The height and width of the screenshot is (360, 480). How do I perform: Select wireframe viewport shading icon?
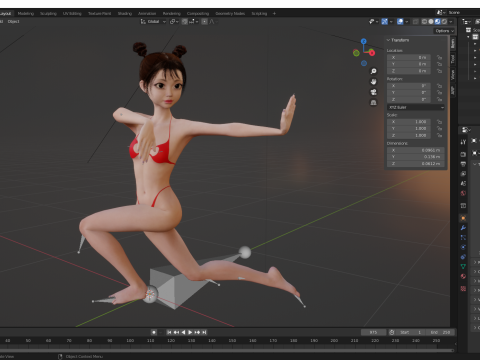click(424, 22)
